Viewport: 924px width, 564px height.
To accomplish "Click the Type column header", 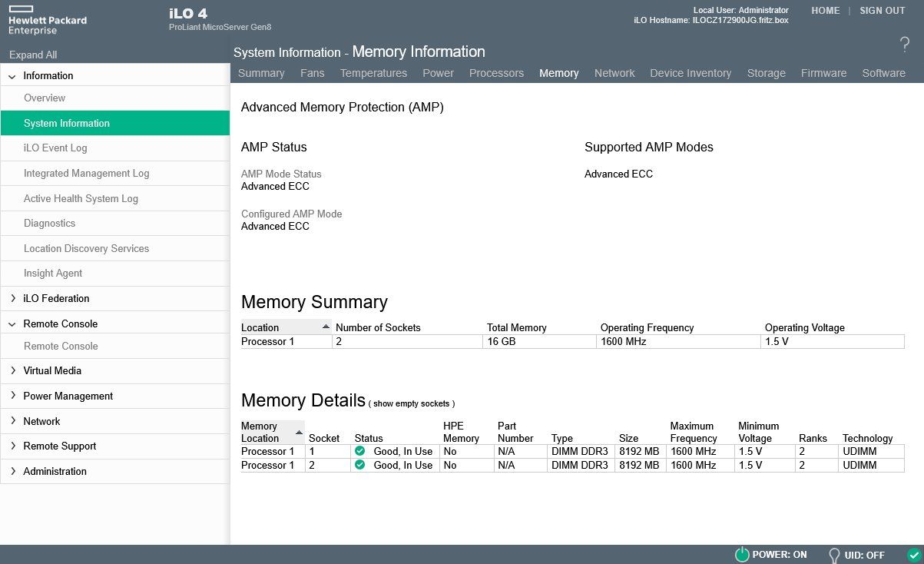I will 562,438.
